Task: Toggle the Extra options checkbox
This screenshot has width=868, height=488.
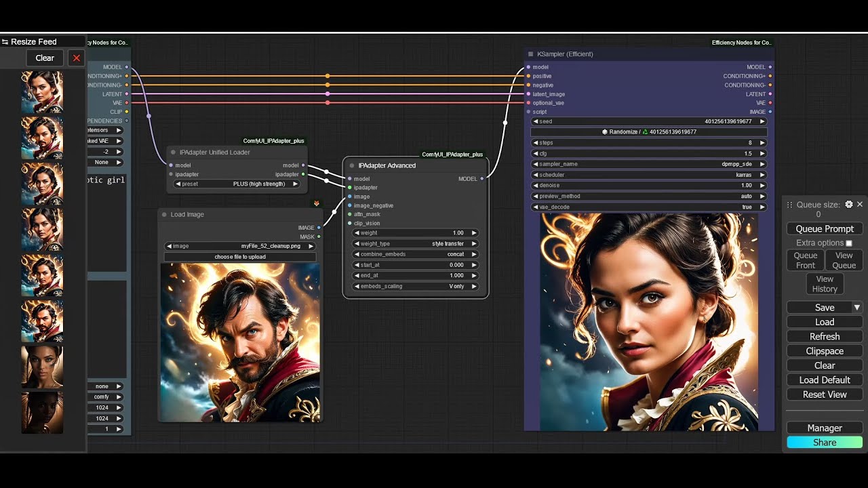Action: tap(849, 243)
